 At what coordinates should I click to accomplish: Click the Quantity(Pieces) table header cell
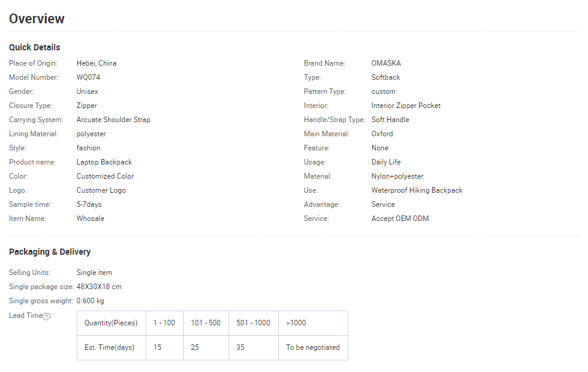tap(111, 323)
